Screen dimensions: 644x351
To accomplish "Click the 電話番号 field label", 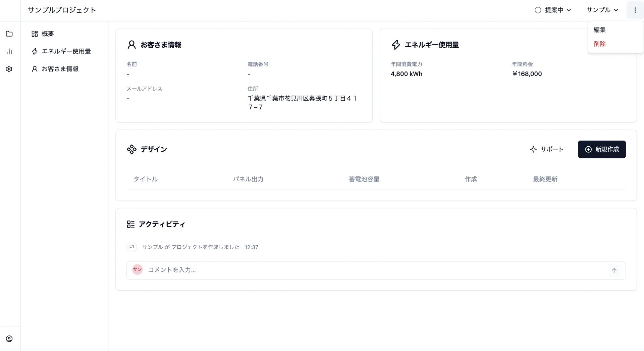I will 258,64.
